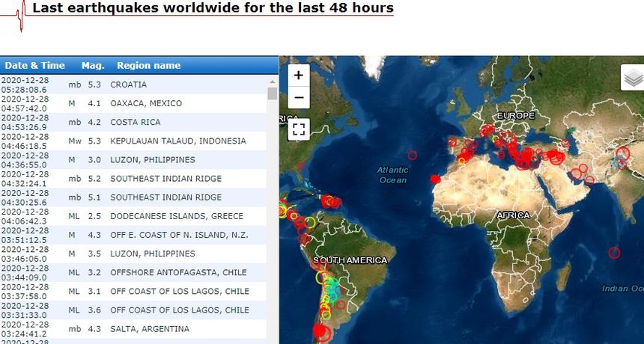The image size is (644, 344).
Task: Select the COSTA RICA earthquake row
Action: [x=135, y=122]
